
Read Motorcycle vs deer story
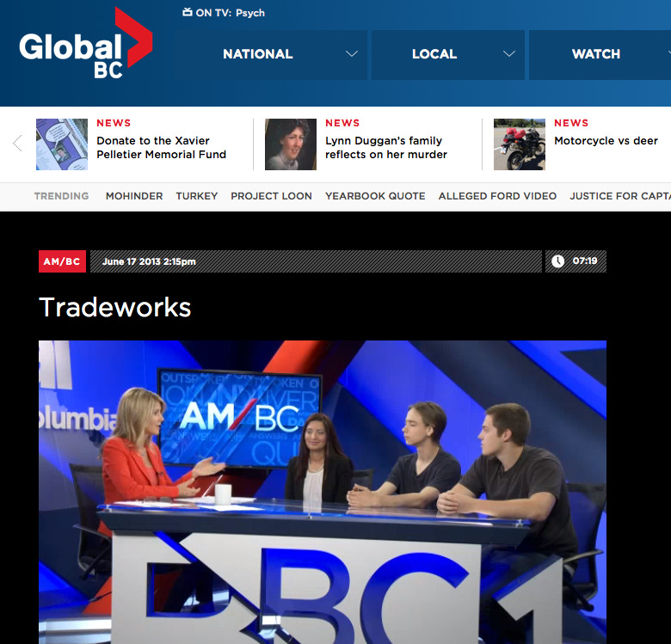tap(606, 141)
